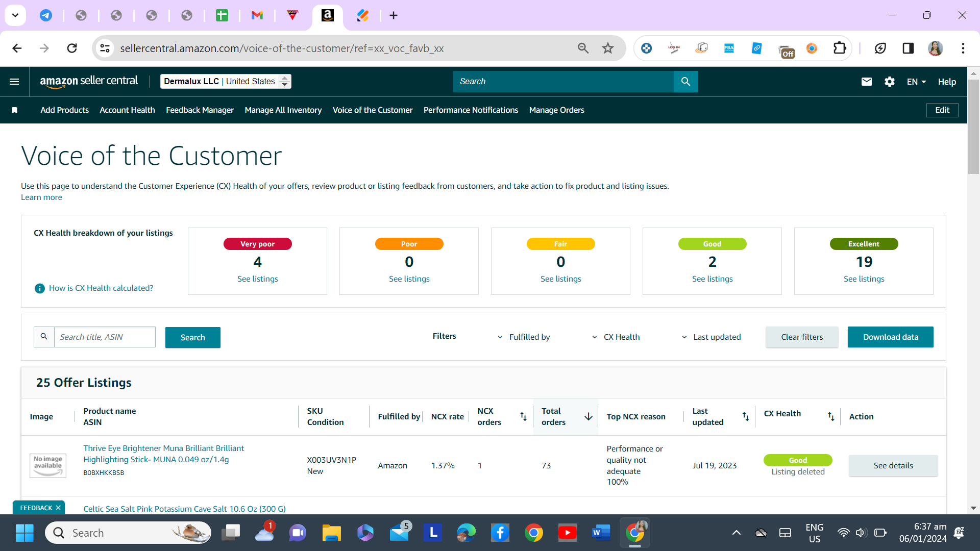Open Microsoft Word from the taskbar

(x=601, y=533)
